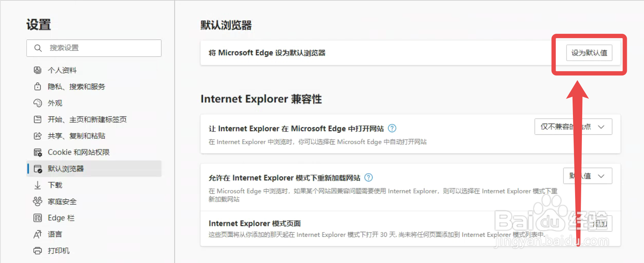Click the printer (打印机) icon

38,251
